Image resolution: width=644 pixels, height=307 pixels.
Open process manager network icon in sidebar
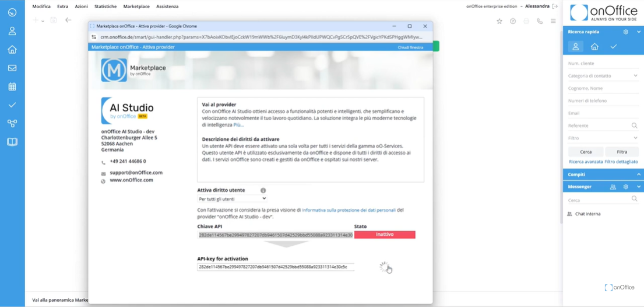tap(12, 123)
